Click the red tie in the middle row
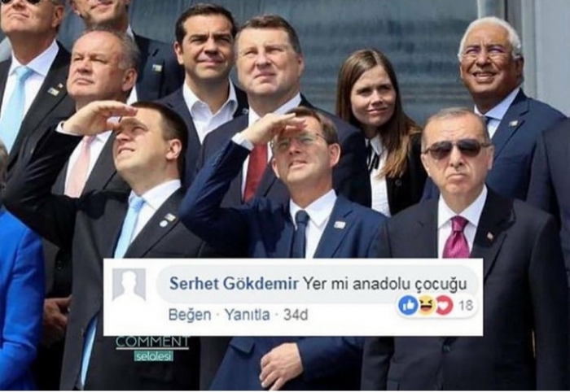Viewport: 570px width, 392px height. [x=256, y=171]
